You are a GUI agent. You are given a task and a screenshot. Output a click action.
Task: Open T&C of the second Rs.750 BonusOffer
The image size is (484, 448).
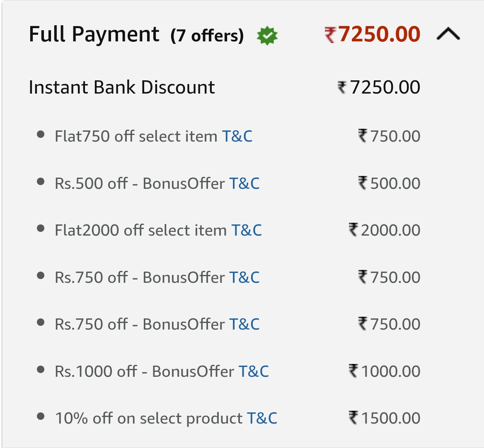[x=244, y=324]
